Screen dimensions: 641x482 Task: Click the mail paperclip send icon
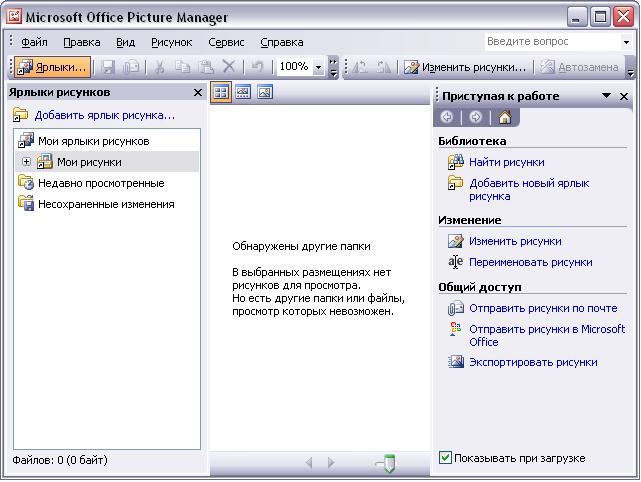click(x=455, y=308)
